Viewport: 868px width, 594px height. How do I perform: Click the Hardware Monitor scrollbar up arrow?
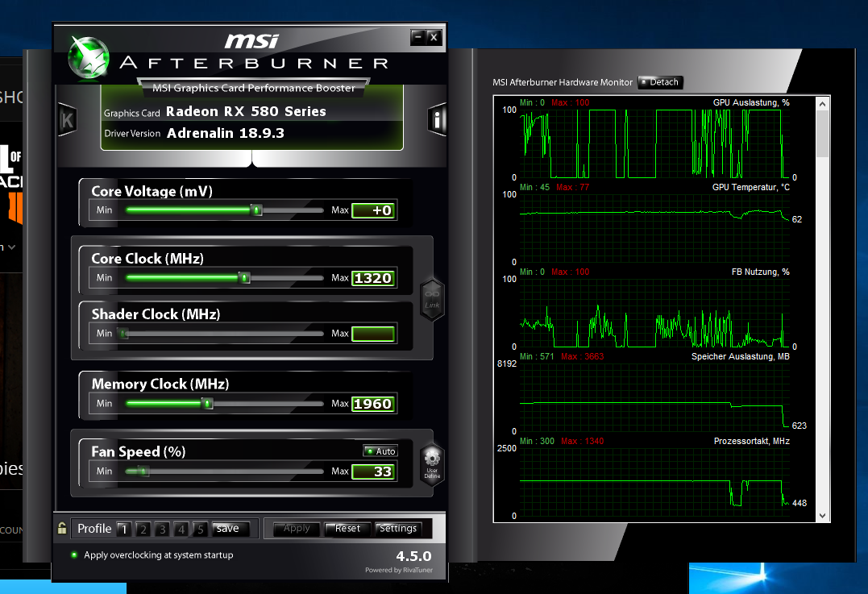pos(822,102)
